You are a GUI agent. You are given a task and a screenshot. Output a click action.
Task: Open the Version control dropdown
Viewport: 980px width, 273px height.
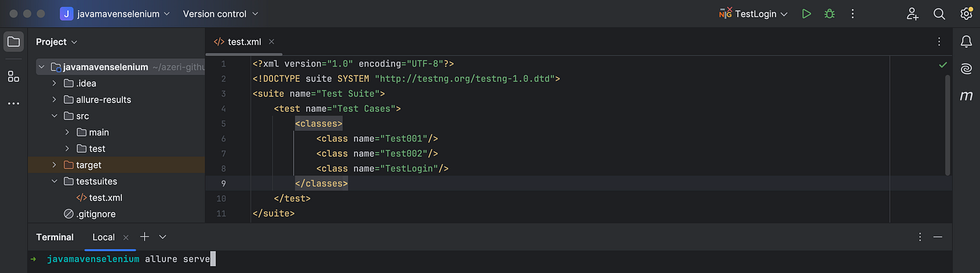[x=220, y=13]
